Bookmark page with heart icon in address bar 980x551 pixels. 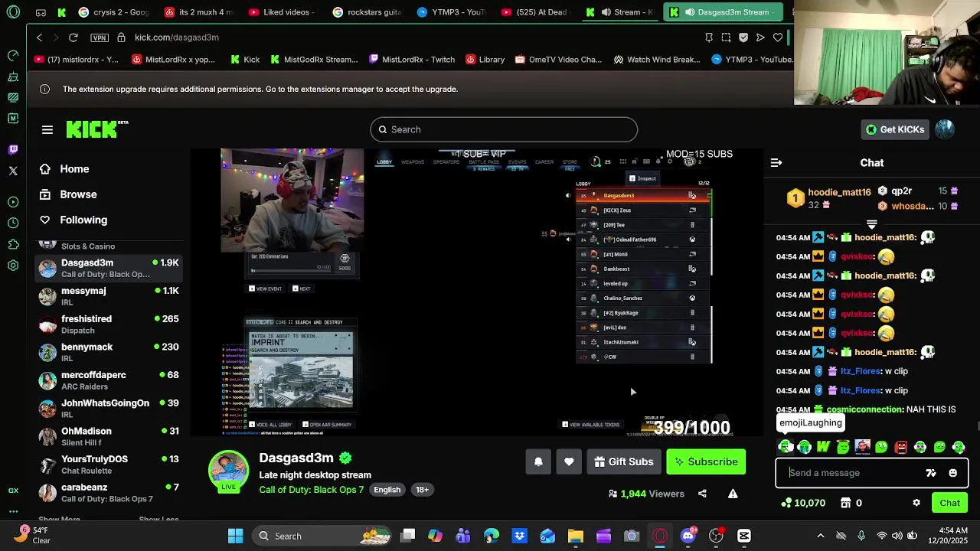coord(778,37)
